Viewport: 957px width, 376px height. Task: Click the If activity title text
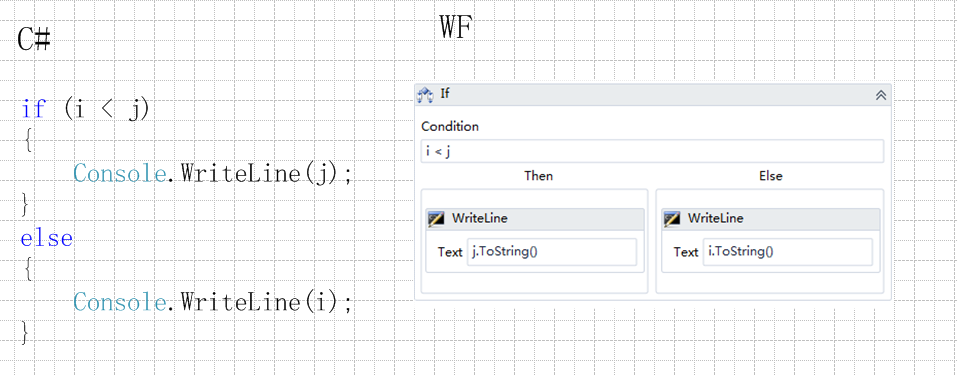pyautogui.click(x=445, y=94)
